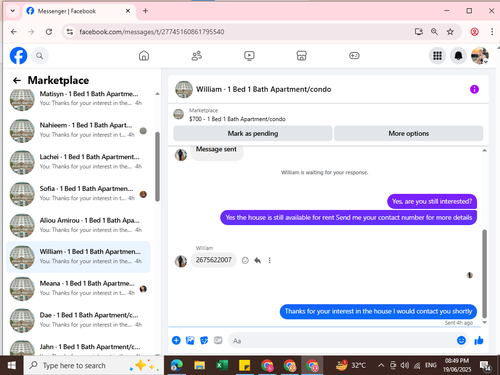Viewport: 500px width, 375px height.
Task: Click the facebook.com address bar URL
Action: (x=152, y=32)
